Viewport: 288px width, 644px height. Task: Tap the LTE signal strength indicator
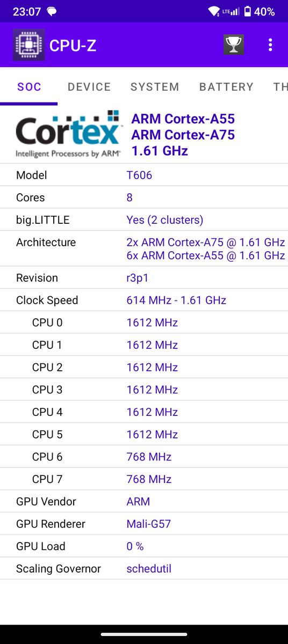coord(231,11)
